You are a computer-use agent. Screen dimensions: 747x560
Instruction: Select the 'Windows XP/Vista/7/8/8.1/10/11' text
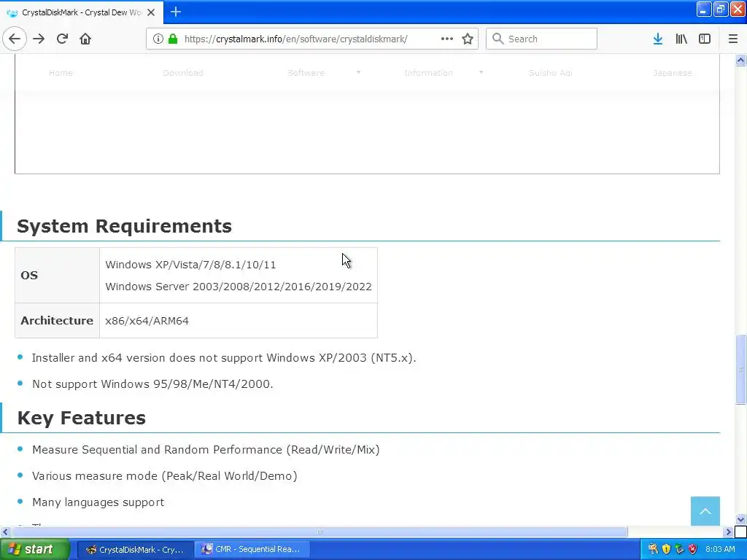[190, 265]
